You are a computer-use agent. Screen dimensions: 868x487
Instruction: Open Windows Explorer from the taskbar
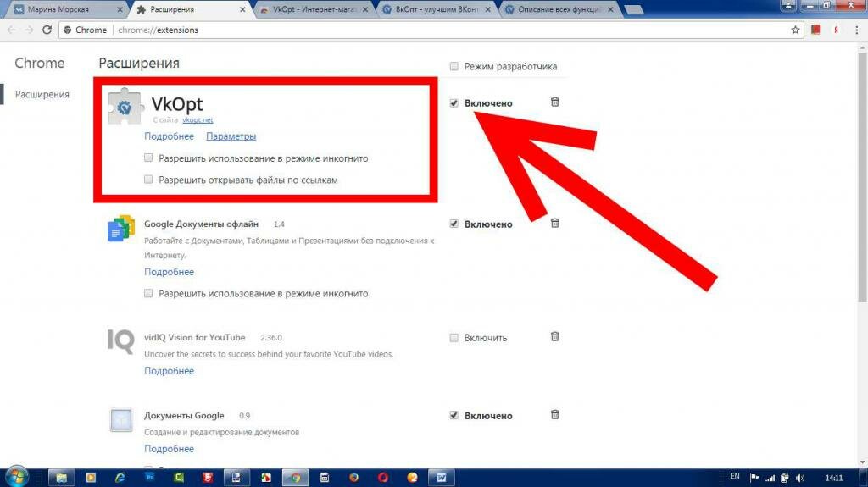(x=61, y=477)
